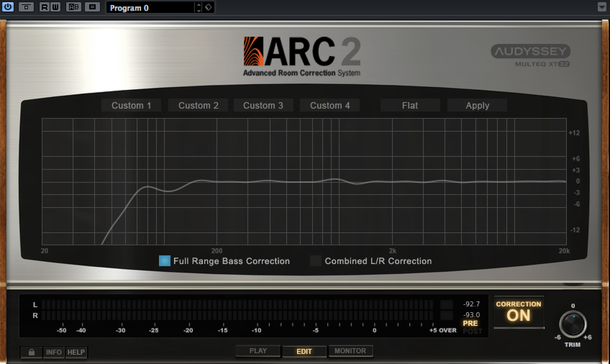Click the 20k frequency axis label
The height and width of the screenshot is (364, 610).
point(564,251)
